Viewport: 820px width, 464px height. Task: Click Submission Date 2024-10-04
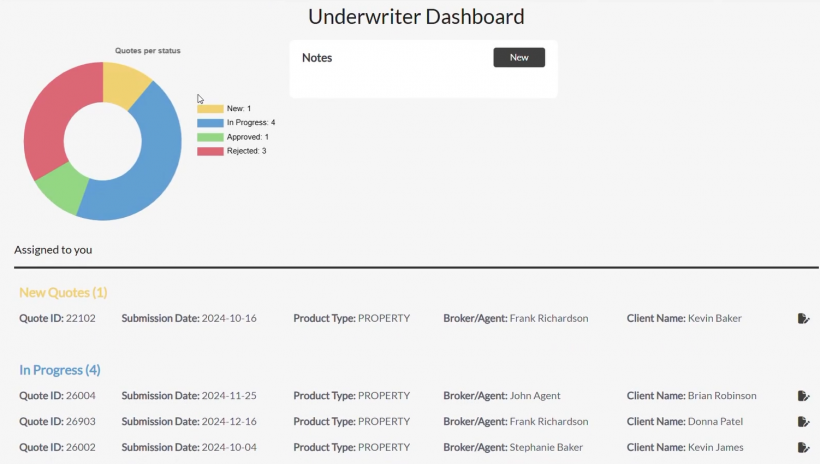click(189, 447)
